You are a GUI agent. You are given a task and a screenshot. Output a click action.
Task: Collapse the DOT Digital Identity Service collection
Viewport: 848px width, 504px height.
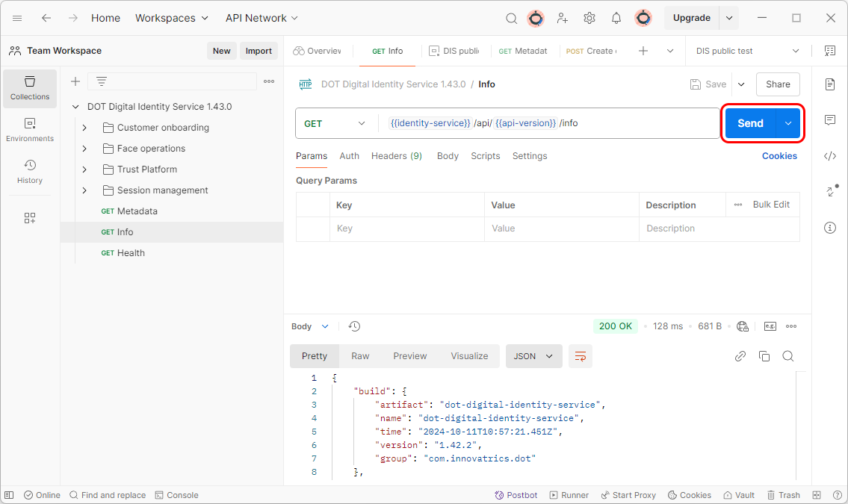[75, 107]
